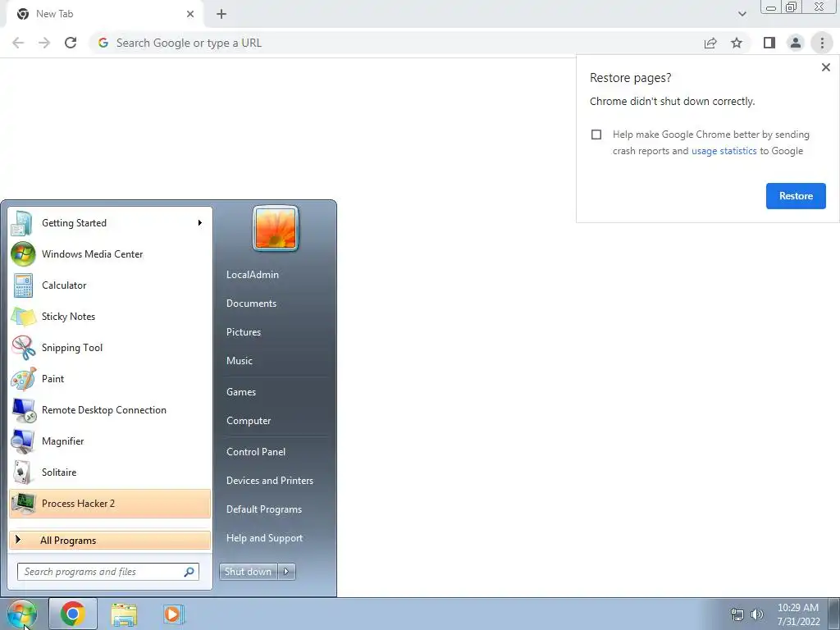Launch Windows Media Center icon
This screenshot has height=630, width=840.
[x=23, y=254]
